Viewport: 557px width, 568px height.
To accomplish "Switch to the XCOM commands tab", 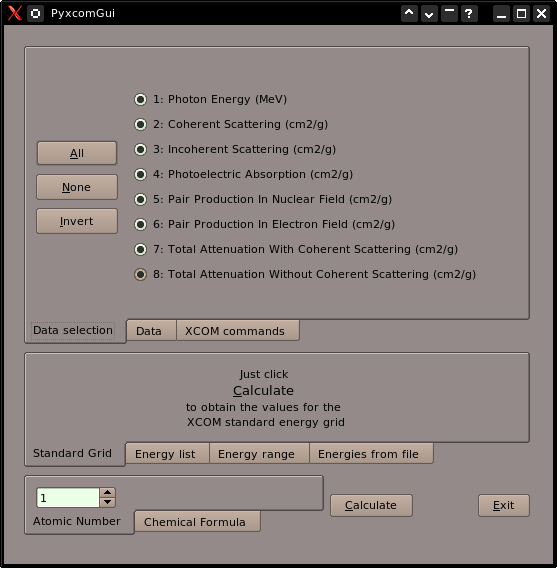I will point(235,331).
